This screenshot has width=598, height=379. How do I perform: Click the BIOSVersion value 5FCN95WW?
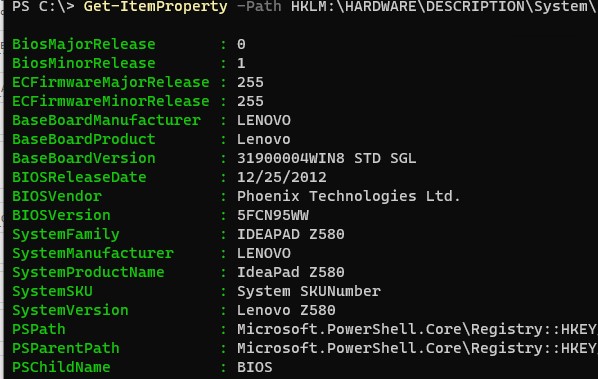[x=273, y=215]
